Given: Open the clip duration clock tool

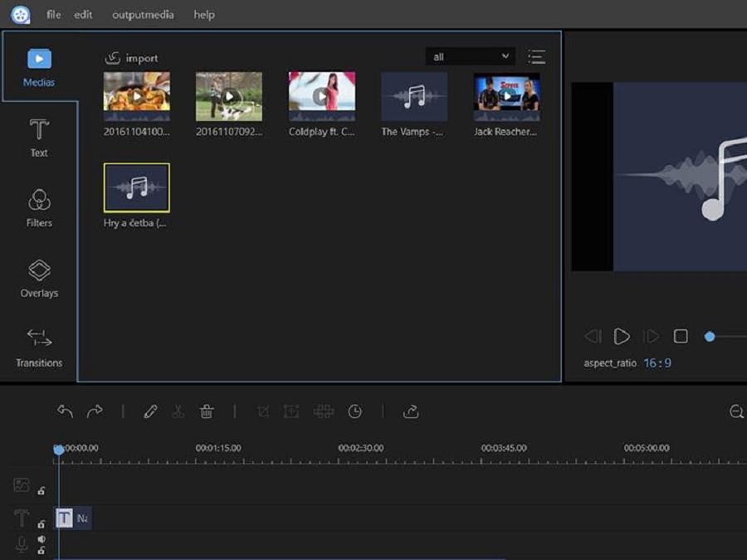Looking at the screenshot, I should coord(357,411).
